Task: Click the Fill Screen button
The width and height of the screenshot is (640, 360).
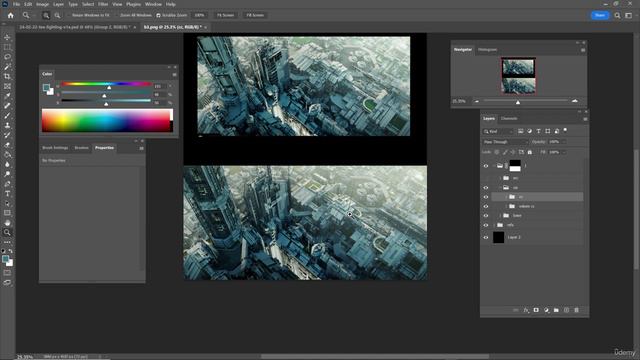Action: click(x=255, y=16)
